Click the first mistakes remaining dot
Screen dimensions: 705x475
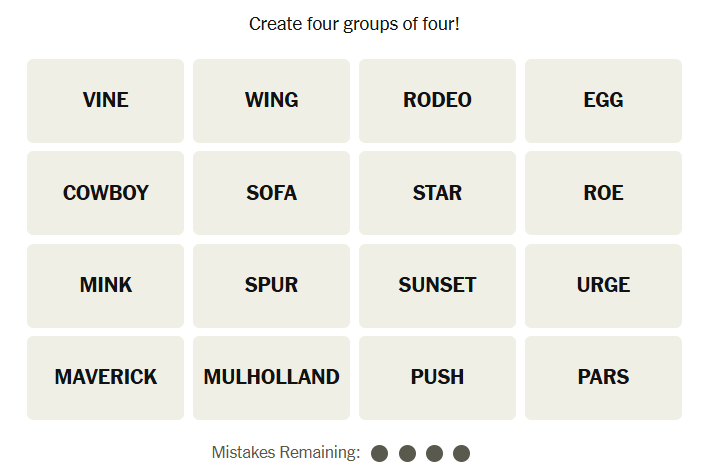point(379,453)
